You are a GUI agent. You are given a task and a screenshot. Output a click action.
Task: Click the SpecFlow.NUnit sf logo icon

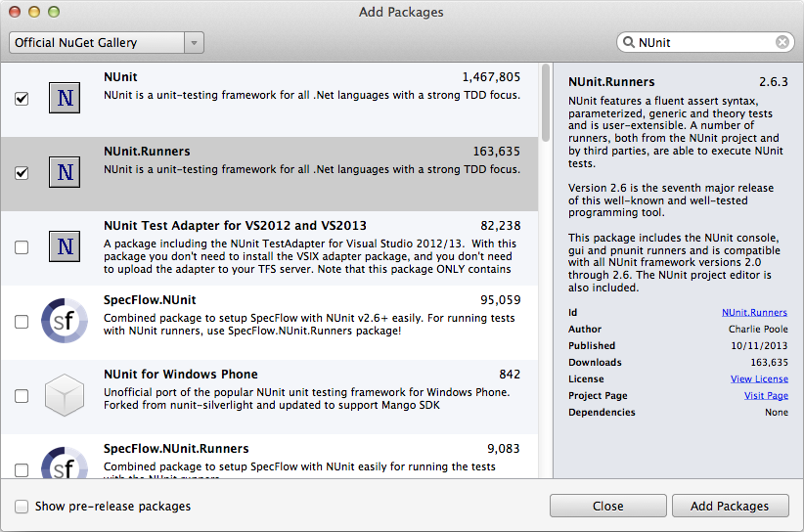tap(65, 321)
